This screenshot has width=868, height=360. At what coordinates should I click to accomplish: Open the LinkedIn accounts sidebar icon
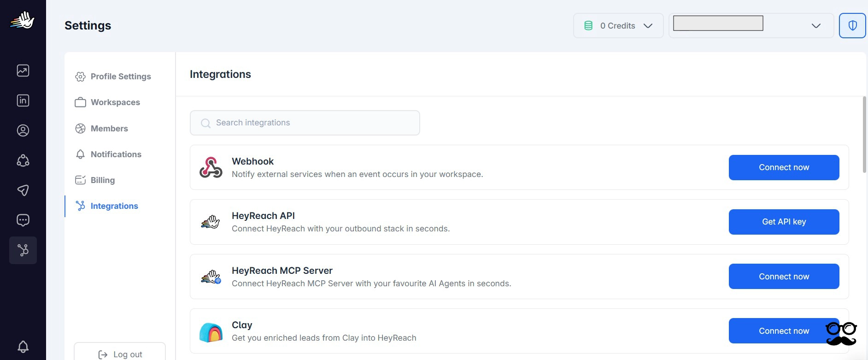pos(23,100)
